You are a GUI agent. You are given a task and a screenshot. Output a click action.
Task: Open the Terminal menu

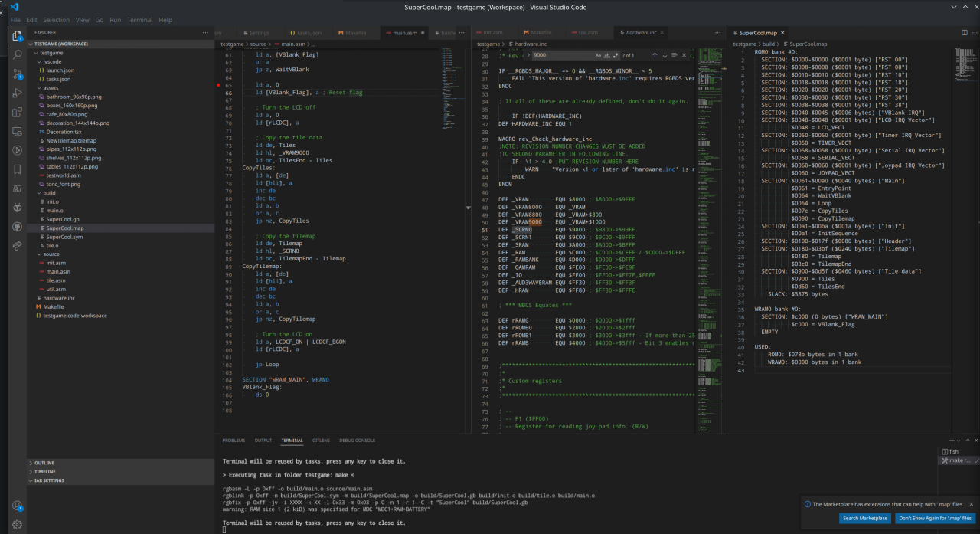139,20
